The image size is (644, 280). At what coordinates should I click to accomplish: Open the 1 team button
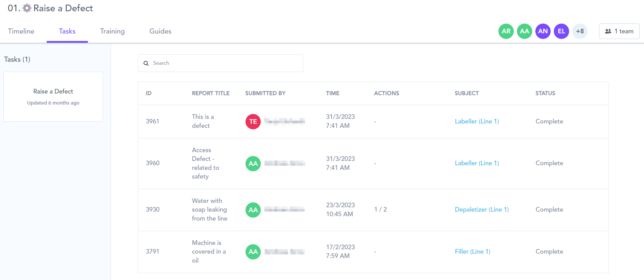point(619,31)
